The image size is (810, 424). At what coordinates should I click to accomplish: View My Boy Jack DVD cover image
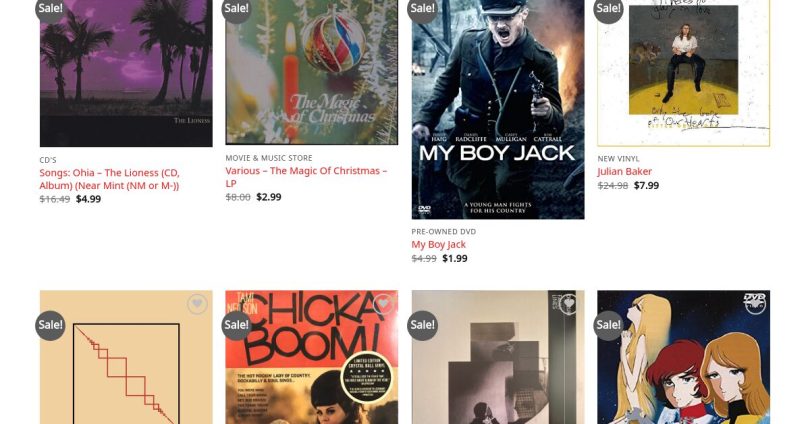[498, 109]
